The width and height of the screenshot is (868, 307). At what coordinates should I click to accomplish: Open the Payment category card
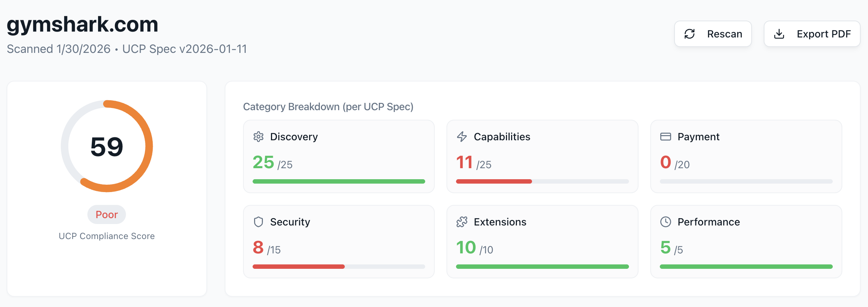tap(746, 156)
